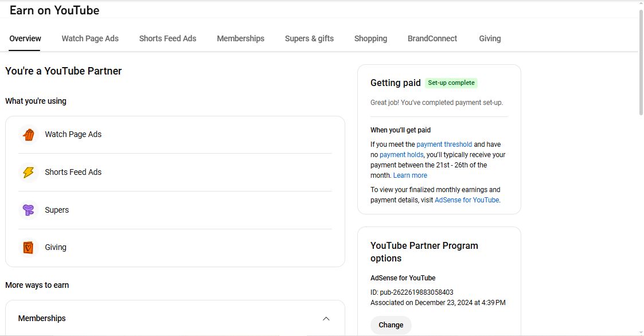Click the Shorts Feed Ads lightning icon
This screenshot has height=336, width=644.
tap(28, 173)
